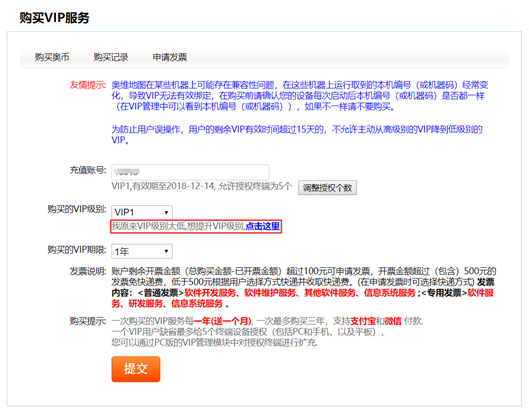
Task: Click the red 一年(送一个月) text
Action: pyautogui.click(x=223, y=321)
